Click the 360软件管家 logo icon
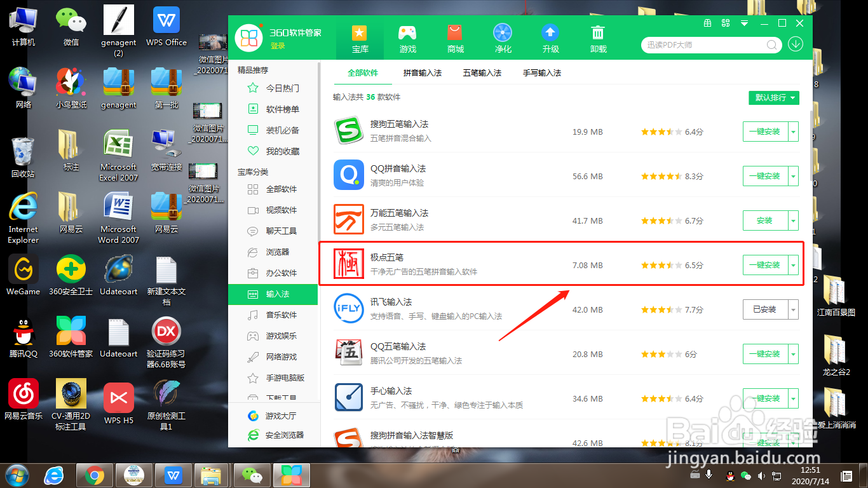Viewport: 868px width, 488px height. [x=249, y=38]
